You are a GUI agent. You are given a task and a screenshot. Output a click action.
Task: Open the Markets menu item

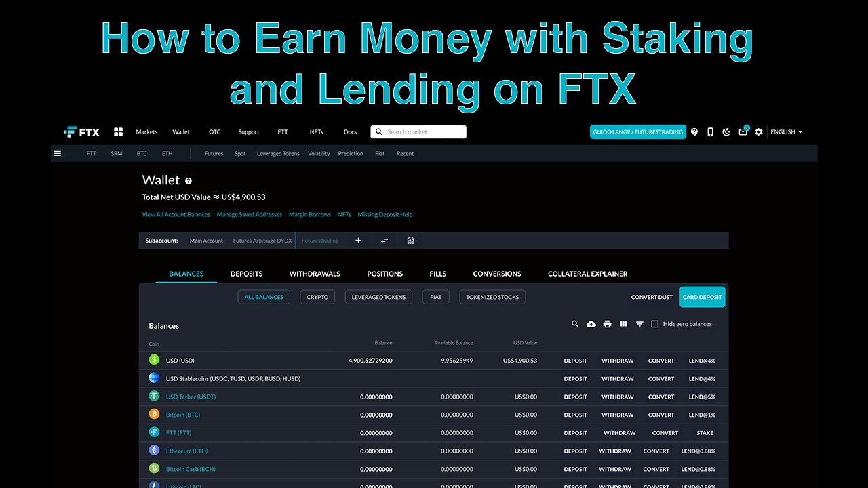coord(146,132)
